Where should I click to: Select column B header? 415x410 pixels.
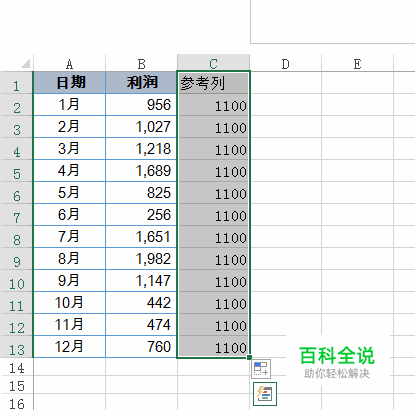(141, 63)
